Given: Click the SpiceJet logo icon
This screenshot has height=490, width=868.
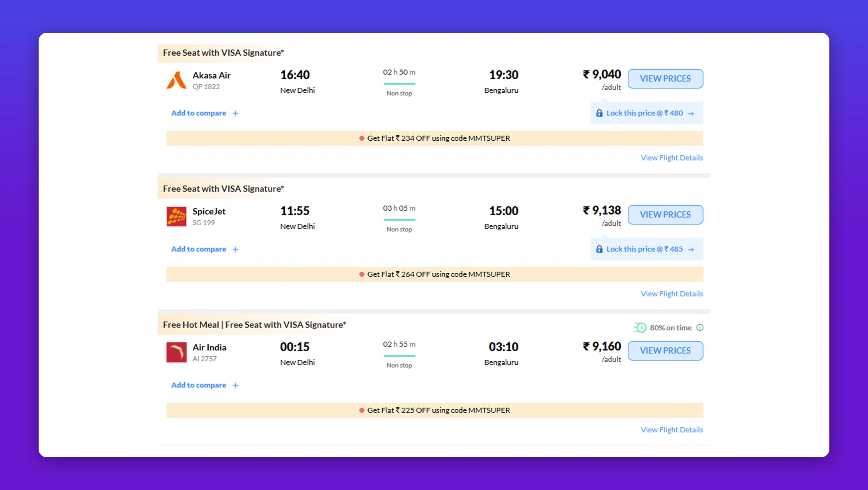Looking at the screenshot, I should point(176,216).
